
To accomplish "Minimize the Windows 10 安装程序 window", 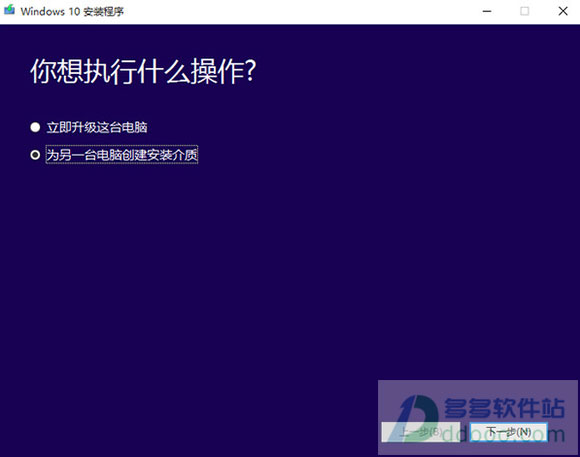I will (487, 11).
